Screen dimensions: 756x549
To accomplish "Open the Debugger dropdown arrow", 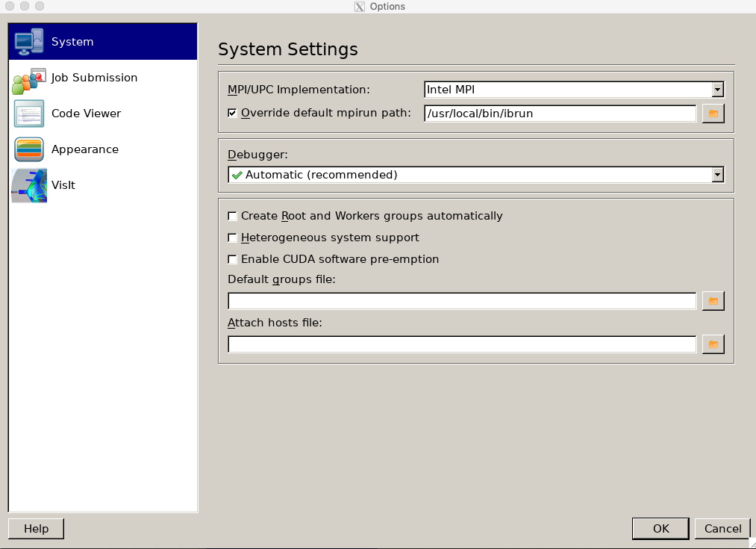I will (717, 175).
